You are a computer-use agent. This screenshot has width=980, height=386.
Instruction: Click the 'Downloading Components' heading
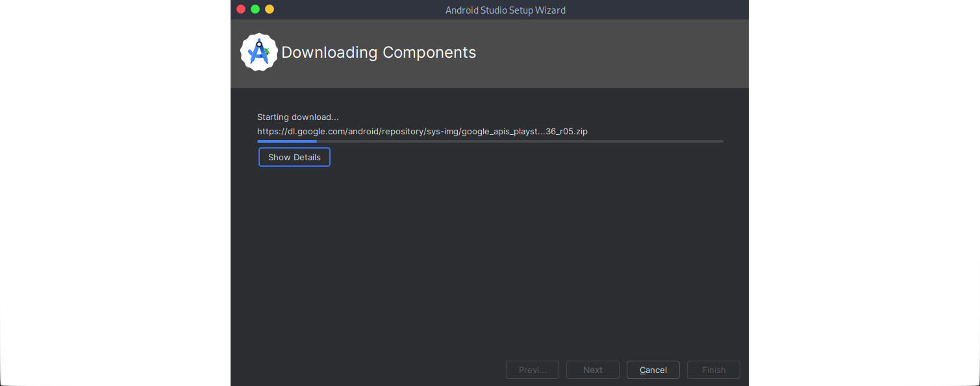(379, 53)
